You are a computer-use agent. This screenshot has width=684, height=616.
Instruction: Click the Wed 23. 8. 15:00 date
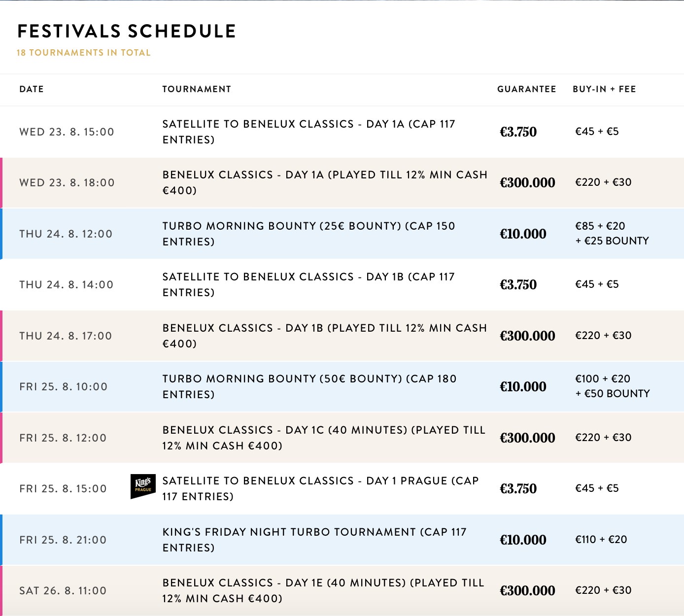tap(67, 132)
